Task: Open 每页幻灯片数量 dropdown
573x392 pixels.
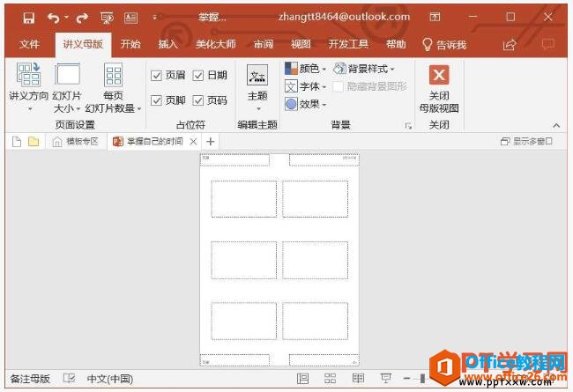Action: click(114, 88)
